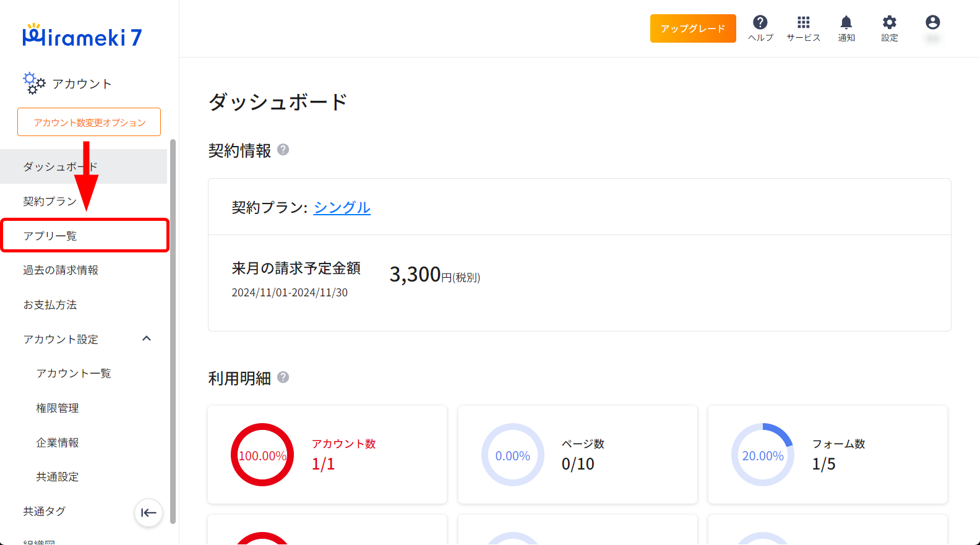Click the help icon beside 契約情報
The image size is (980, 545).
click(283, 150)
